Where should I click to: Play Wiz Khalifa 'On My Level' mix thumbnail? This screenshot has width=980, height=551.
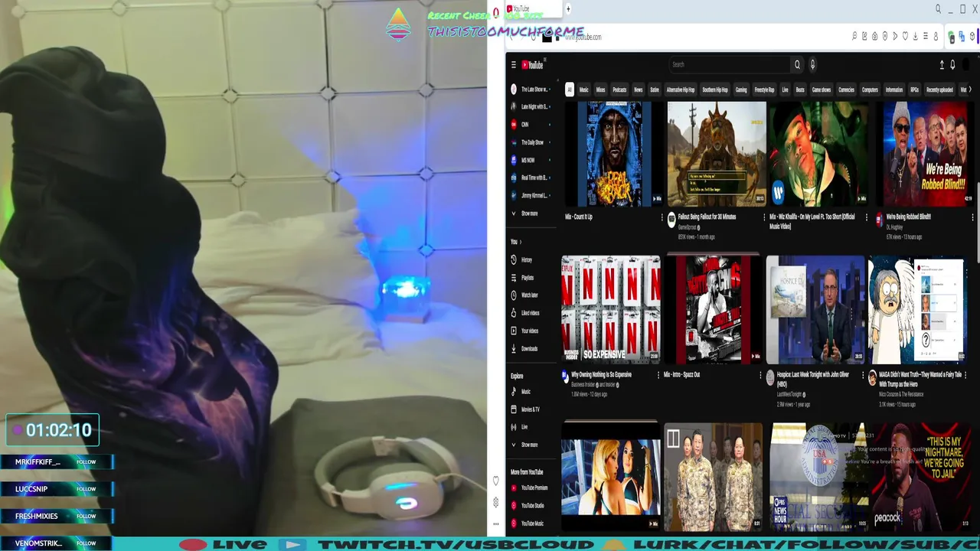(819, 154)
